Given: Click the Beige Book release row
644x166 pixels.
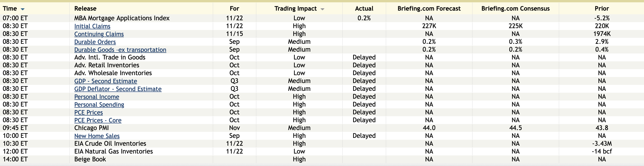Looking at the screenshot, I should (x=90, y=159).
